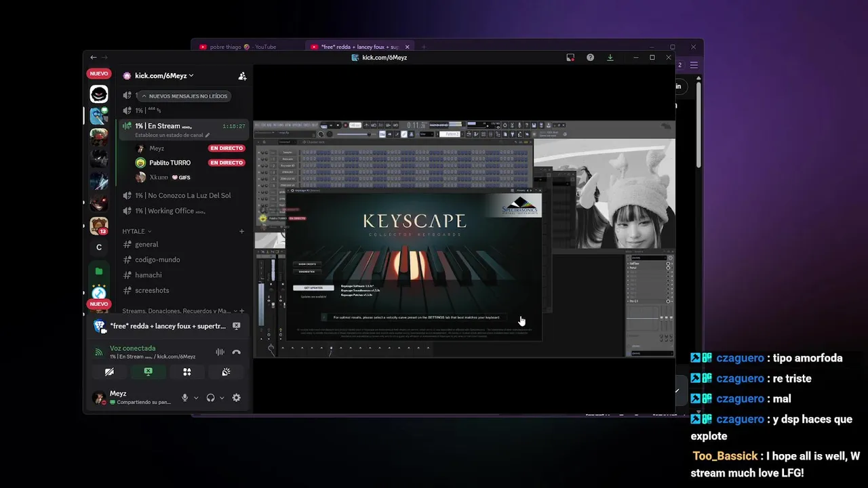Open a new browser tab with plus
Image resolution: width=868 pixels, height=488 pixels.
(x=424, y=47)
